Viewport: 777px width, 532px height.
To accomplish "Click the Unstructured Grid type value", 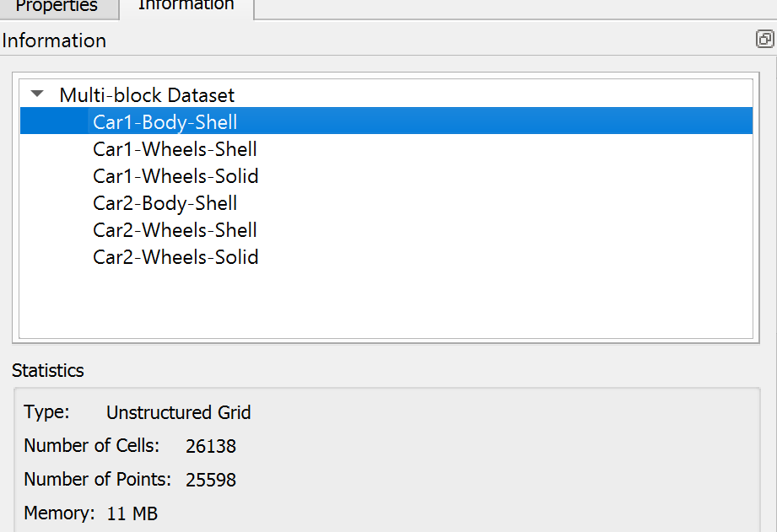I will click(178, 412).
